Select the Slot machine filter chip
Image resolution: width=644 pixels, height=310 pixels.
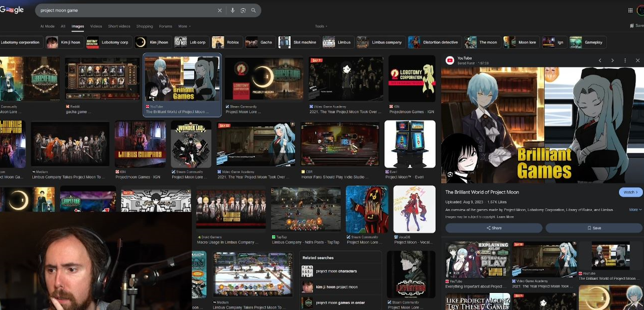299,42
